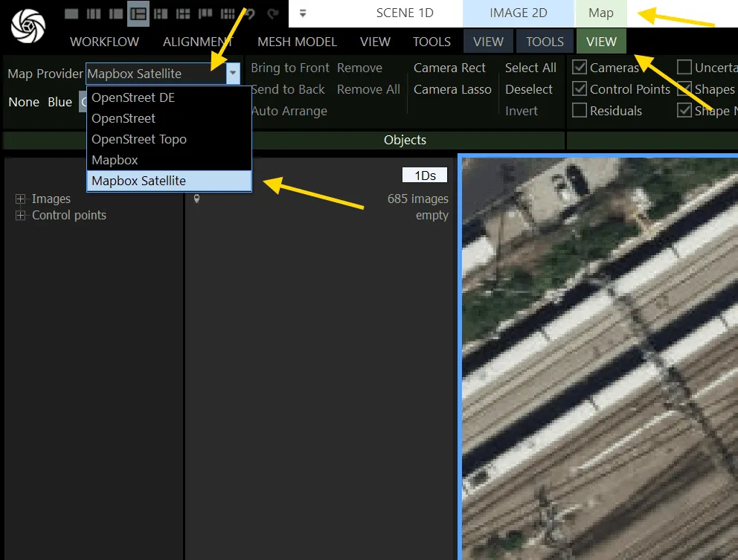Toggle the Cameras checkbox
The image size is (738, 560).
(580, 67)
